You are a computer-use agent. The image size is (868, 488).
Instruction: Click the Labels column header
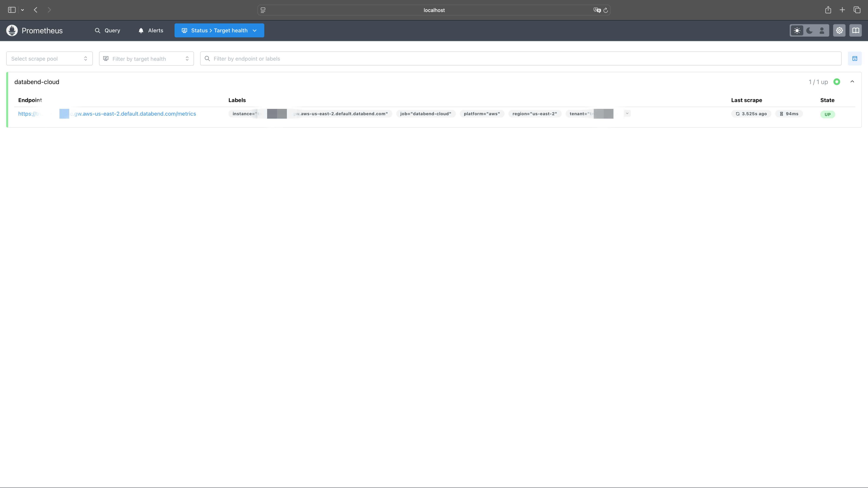(x=237, y=100)
